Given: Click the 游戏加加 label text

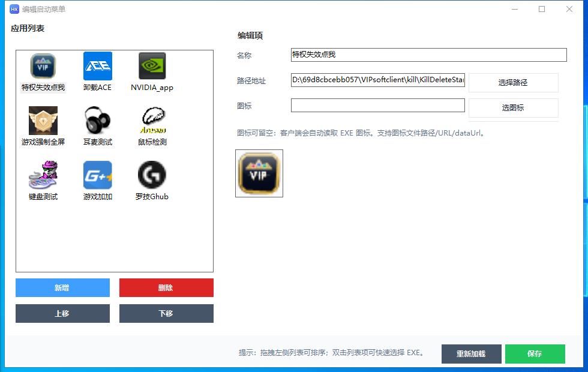Looking at the screenshot, I should tap(97, 197).
